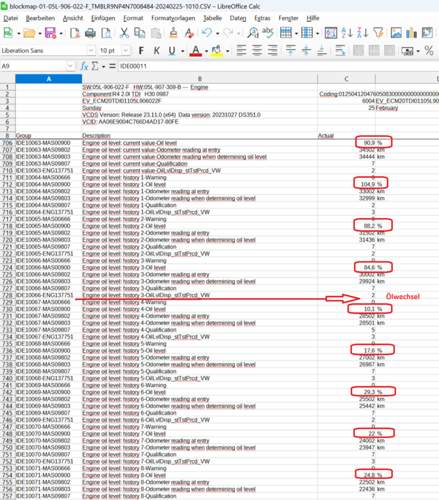Open the Bearbeiten menu
Viewport: 439px width, 500px height.
pos(40,18)
